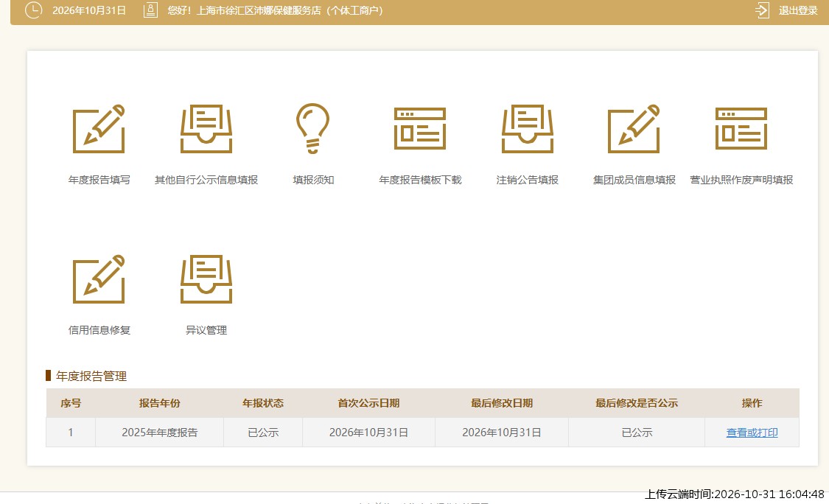Click the 上传云端时间 timestamp text
Image resolution: width=829 pixels, height=504 pixels.
(734, 494)
